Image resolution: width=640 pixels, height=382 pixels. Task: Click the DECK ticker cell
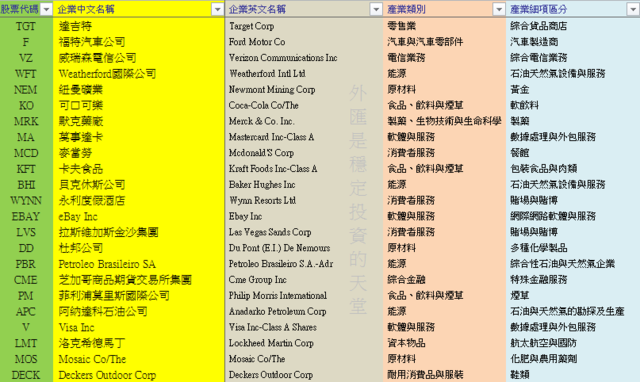27,375
